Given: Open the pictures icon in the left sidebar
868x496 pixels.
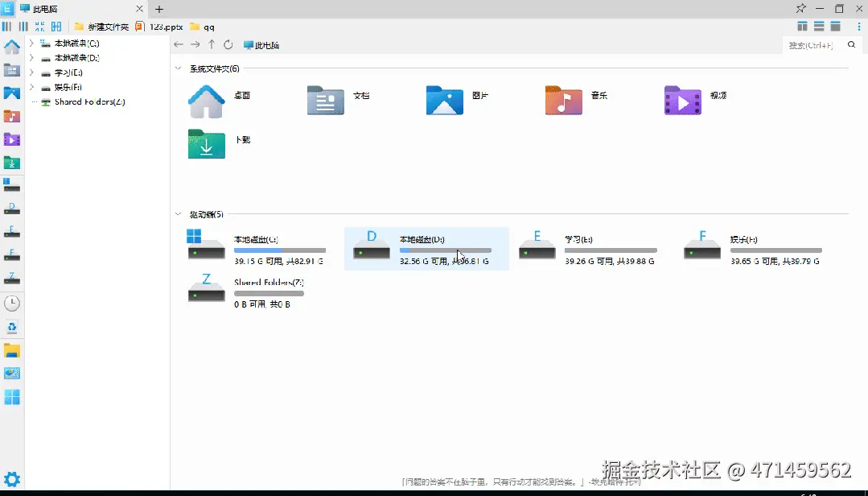Looking at the screenshot, I should [x=11, y=93].
